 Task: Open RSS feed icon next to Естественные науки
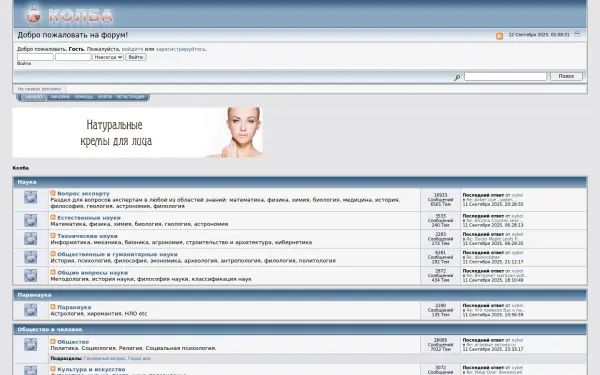[53, 217]
